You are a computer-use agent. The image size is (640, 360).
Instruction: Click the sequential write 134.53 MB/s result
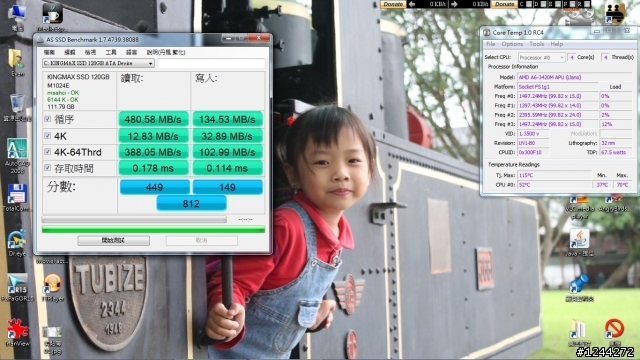point(227,119)
